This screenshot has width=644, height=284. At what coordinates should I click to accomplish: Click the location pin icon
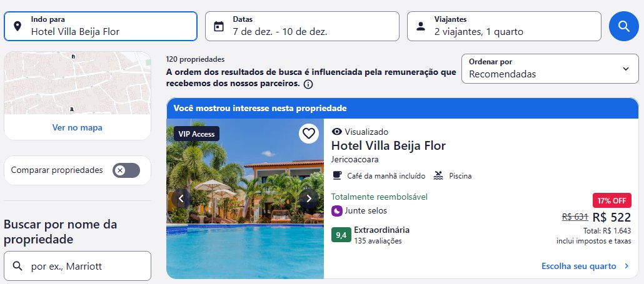pos(18,27)
